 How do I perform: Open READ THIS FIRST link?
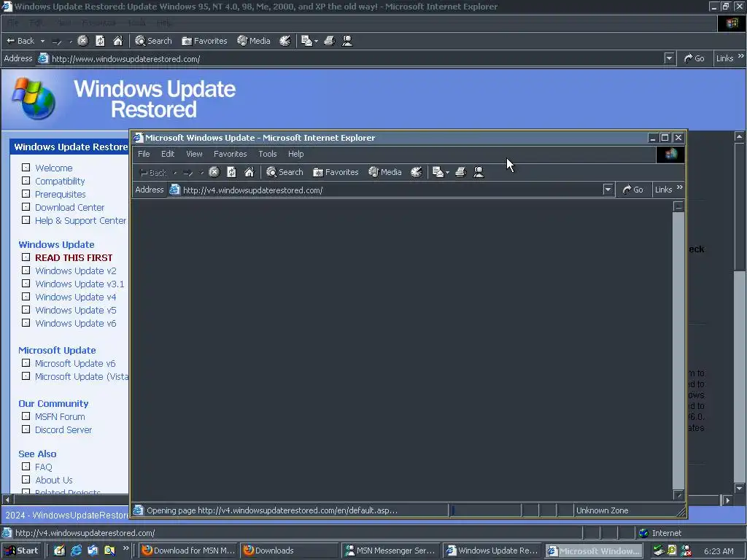(74, 257)
